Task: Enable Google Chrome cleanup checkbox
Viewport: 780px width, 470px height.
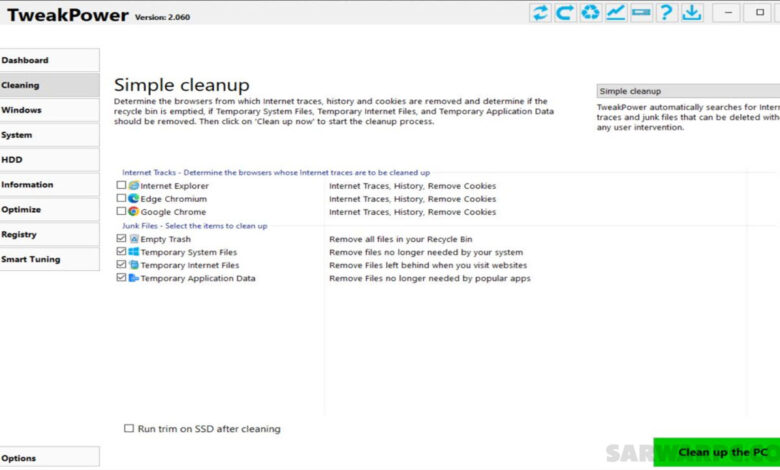Action: tap(121, 211)
